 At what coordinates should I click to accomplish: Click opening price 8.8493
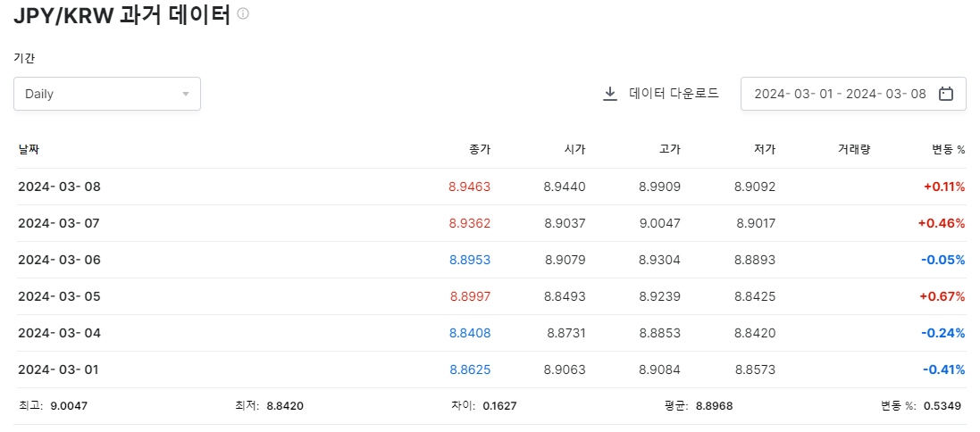click(x=565, y=296)
